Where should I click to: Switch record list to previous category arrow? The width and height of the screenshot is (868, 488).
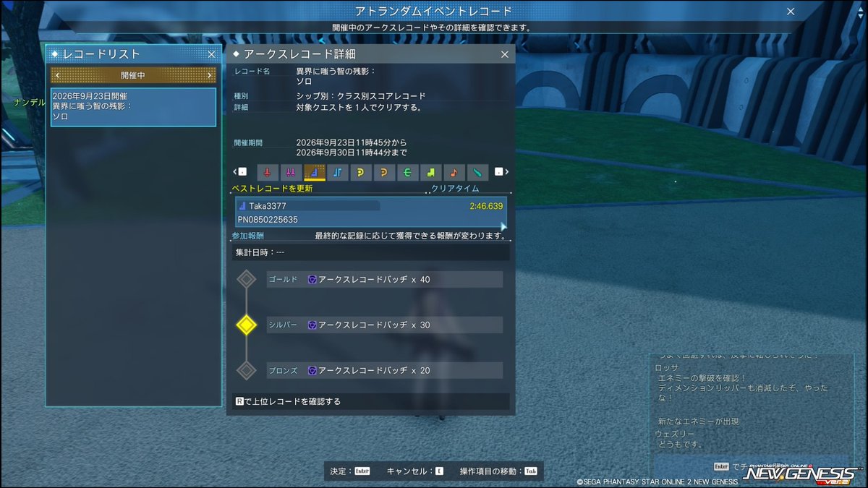click(58, 75)
